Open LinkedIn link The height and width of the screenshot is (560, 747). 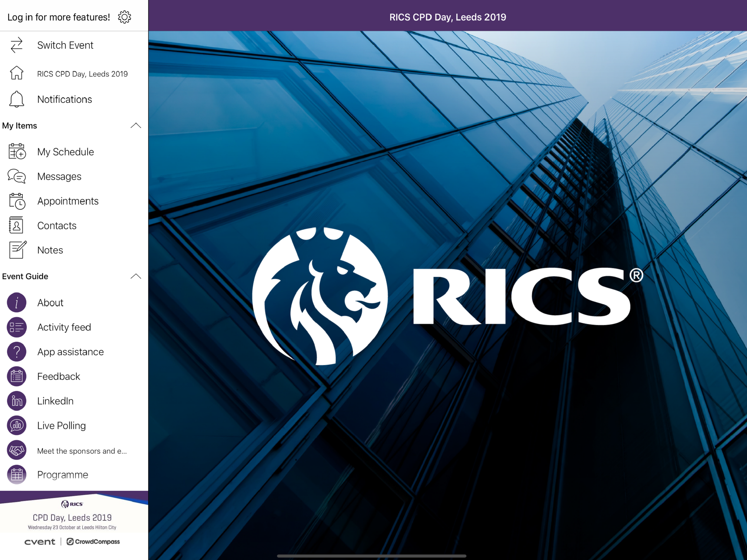74,401
